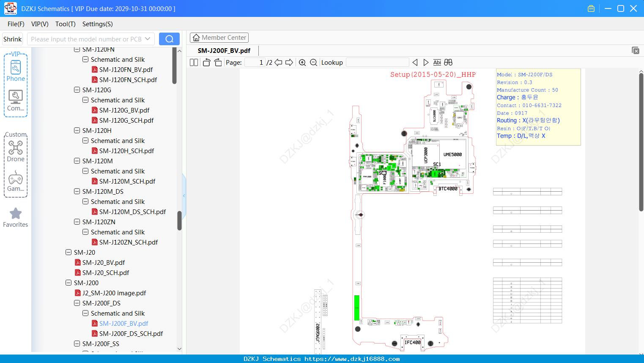The height and width of the screenshot is (363, 644).
Task: Click the PDF icon beside SM-J20_SCH.pdf
Action: click(78, 272)
